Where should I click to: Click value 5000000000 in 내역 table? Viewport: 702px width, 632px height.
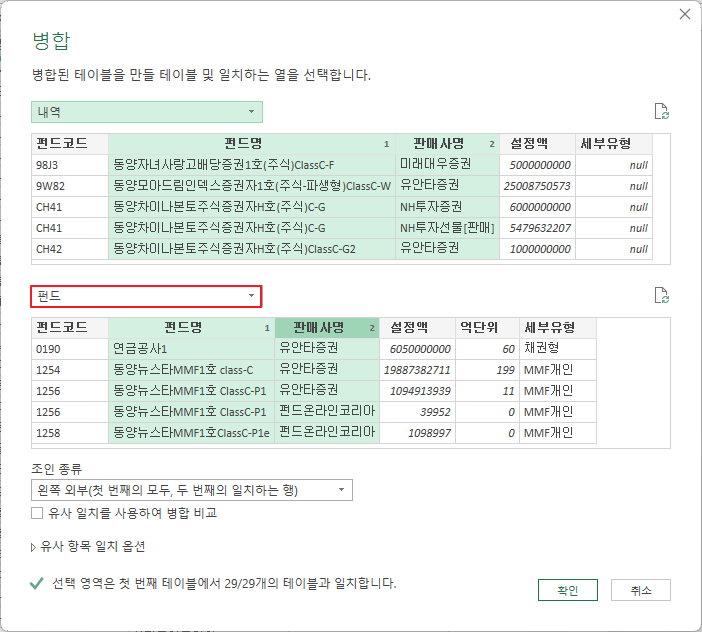537,165
